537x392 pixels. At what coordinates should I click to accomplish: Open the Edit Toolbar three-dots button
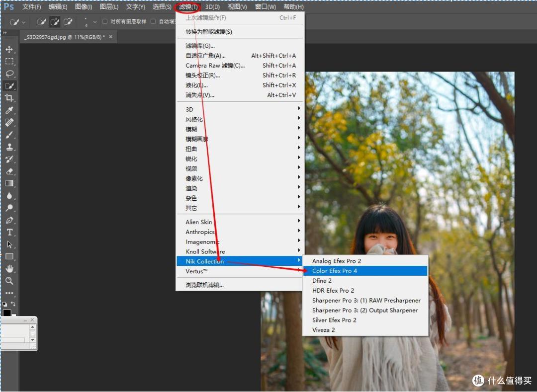9,293
